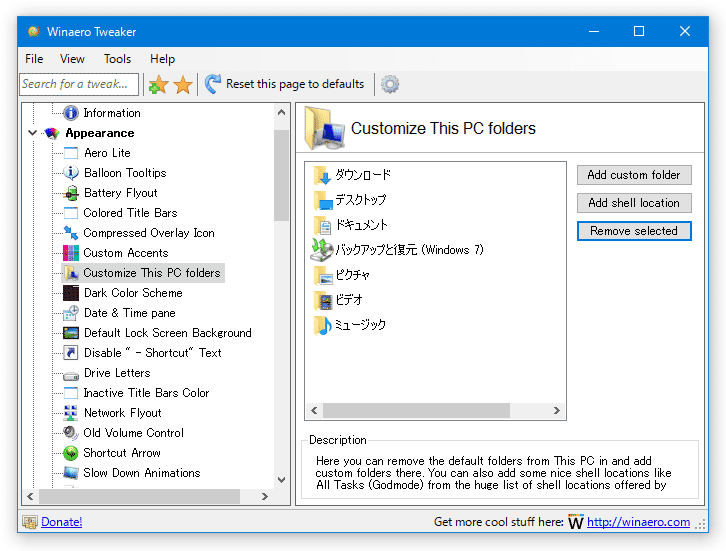Click folder list scroll left arrow
Image resolution: width=726 pixels, height=551 pixels.
(314, 410)
